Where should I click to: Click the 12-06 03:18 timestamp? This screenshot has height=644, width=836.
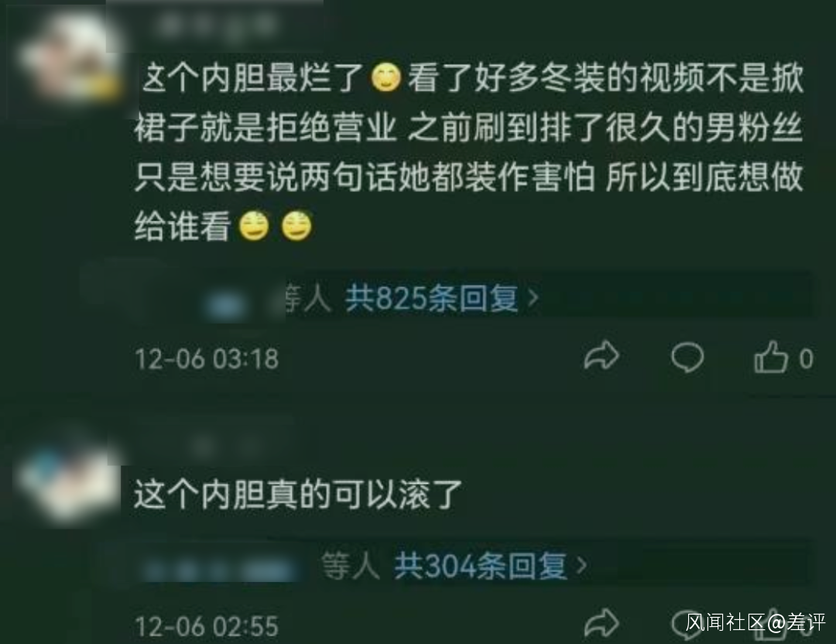tap(207, 358)
